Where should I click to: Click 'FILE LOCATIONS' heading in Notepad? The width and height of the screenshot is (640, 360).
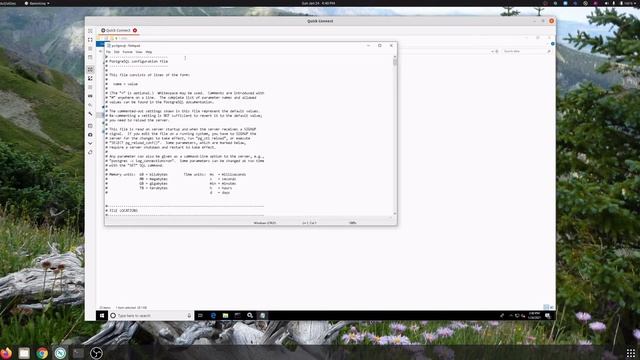tap(123, 211)
